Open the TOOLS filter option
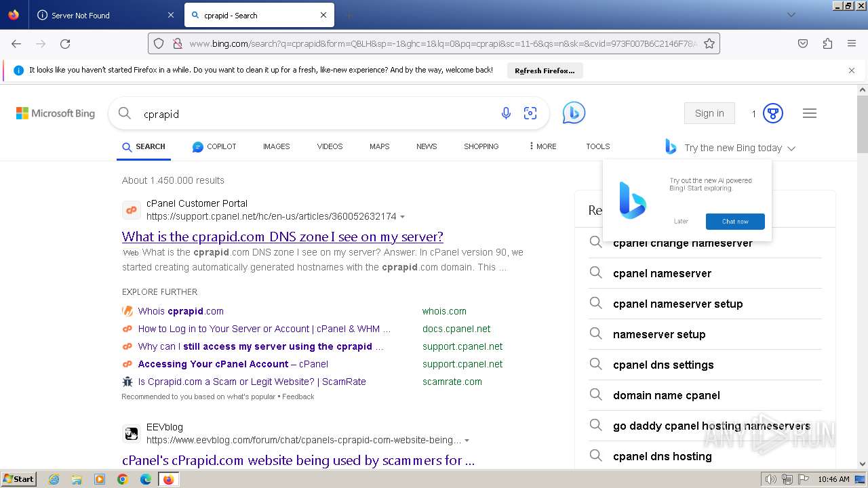Image resolution: width=868 pixels, height=488 pixels. (x=597, y=146)
